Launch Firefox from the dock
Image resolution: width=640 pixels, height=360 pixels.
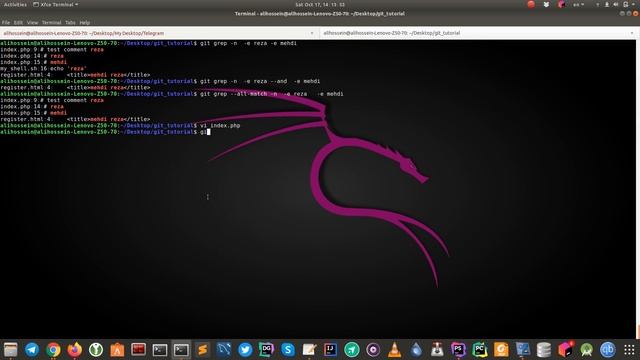click(75, 350)
